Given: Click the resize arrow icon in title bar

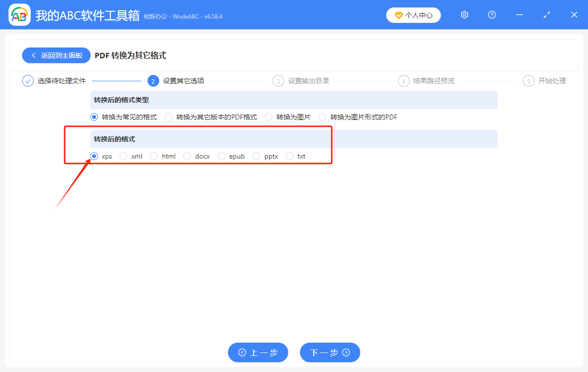Looking at the screenshot, I should click(546, 15).
